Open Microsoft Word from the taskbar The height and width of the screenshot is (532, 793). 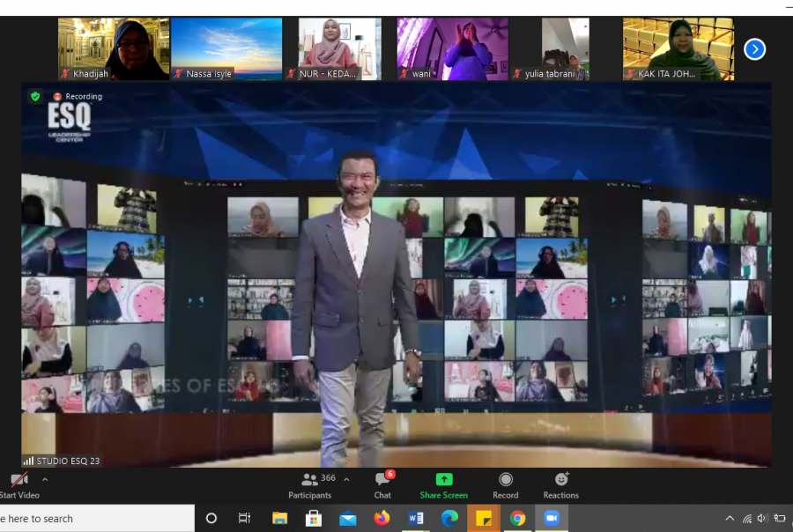pyautogui.click(x=416, y=518)
